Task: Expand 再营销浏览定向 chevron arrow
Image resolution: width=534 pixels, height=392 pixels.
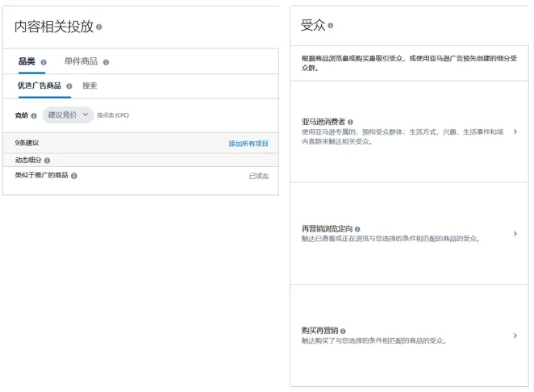Action: click(x=515, y=234)
